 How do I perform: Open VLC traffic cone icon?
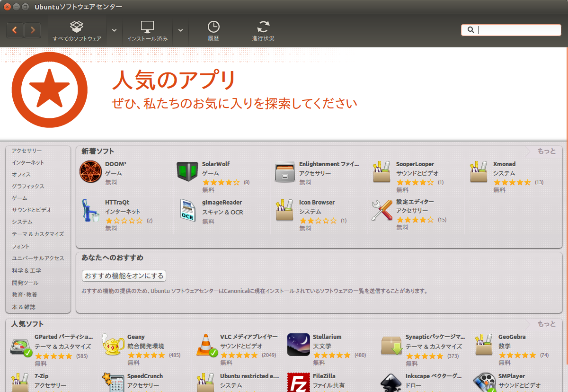206,345
